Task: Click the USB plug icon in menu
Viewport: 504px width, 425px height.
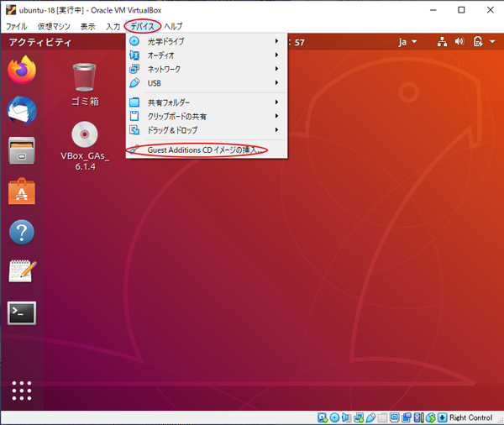Action: (134, 83)
